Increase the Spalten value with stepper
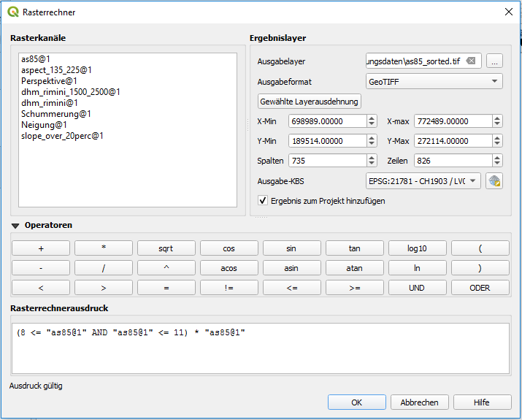The height and width of the screenshot is (420, 522). point(361,157)
